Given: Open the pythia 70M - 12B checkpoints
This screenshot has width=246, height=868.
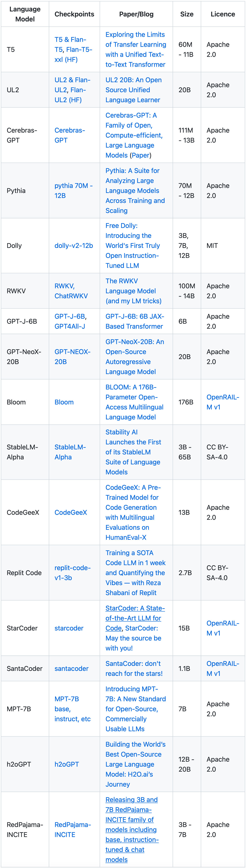Looking at the screenshot, I should pos(73,190).
